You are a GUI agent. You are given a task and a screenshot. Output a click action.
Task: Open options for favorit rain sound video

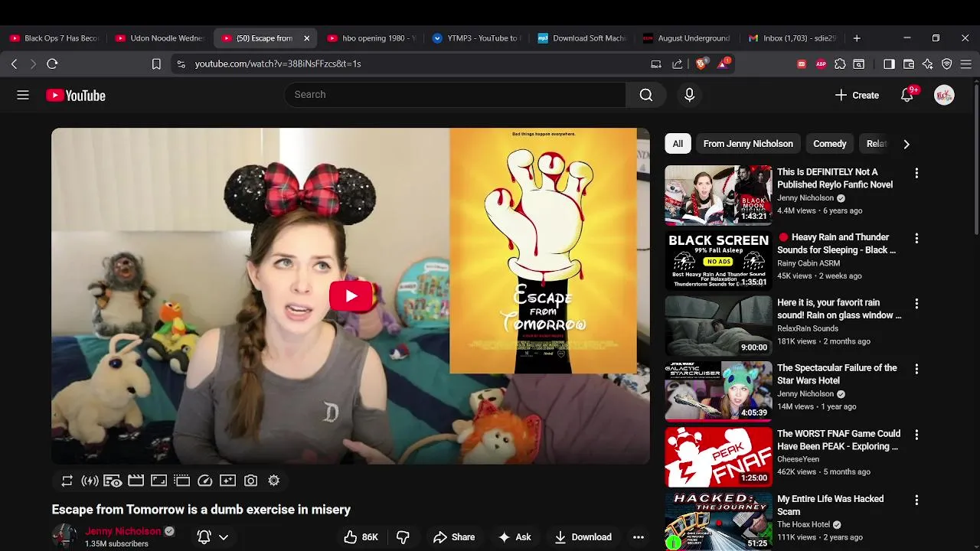pyautogui.click(x=916, y=304)
